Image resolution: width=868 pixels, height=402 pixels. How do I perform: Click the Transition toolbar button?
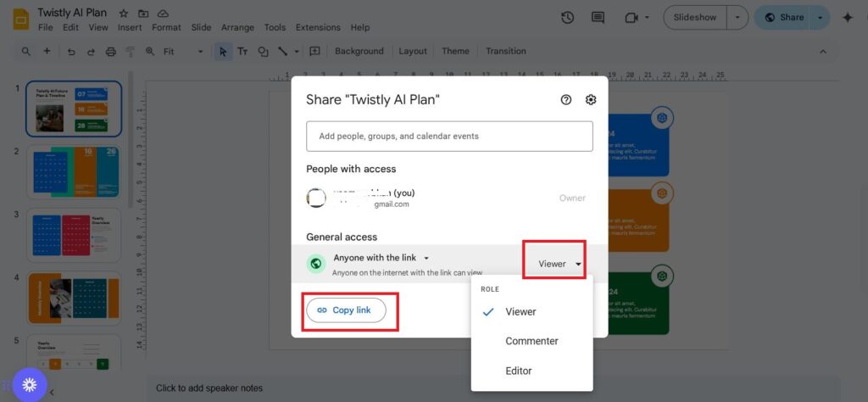point(506,51)
